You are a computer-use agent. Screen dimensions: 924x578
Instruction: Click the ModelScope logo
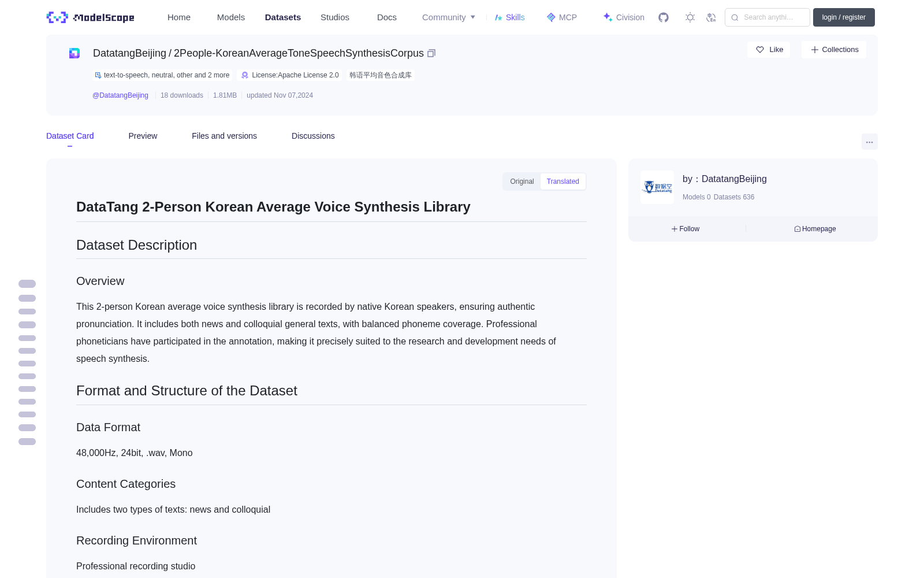90,17
